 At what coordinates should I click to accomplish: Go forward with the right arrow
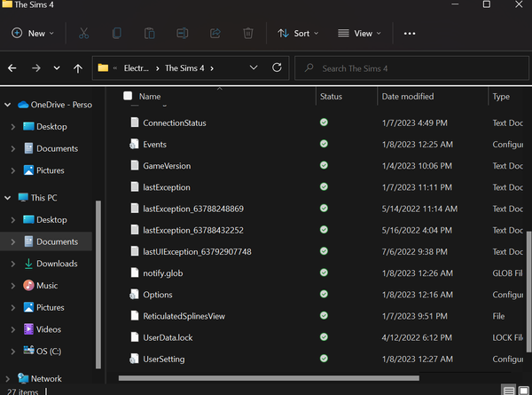(36, 68)
